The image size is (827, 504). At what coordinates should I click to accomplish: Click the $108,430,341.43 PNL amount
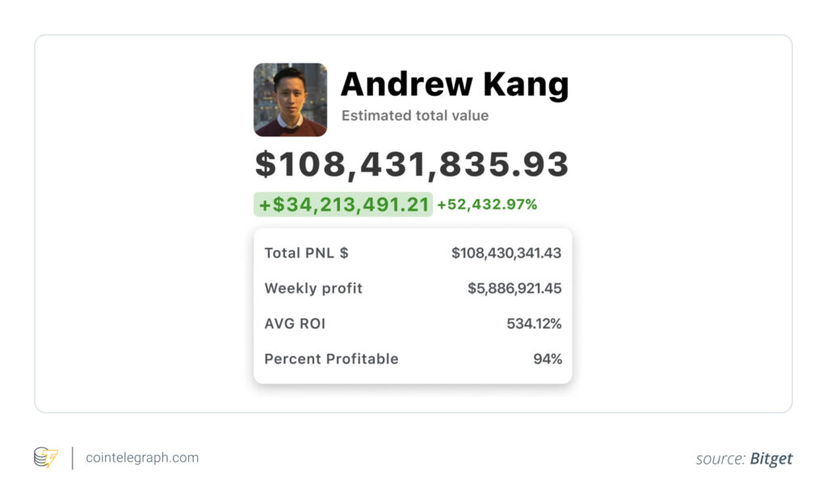pos(506,253)
